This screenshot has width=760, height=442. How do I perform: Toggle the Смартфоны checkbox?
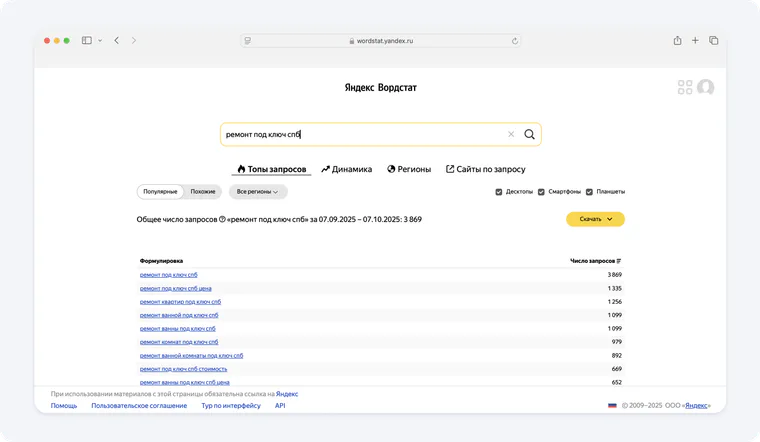coord(541,192)
